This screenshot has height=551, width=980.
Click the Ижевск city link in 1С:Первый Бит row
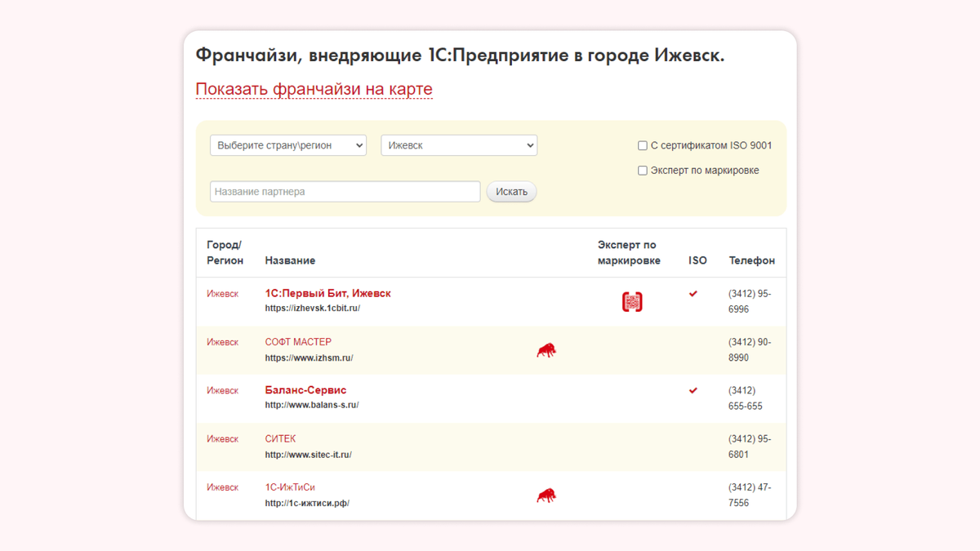[x=222, y=294]
